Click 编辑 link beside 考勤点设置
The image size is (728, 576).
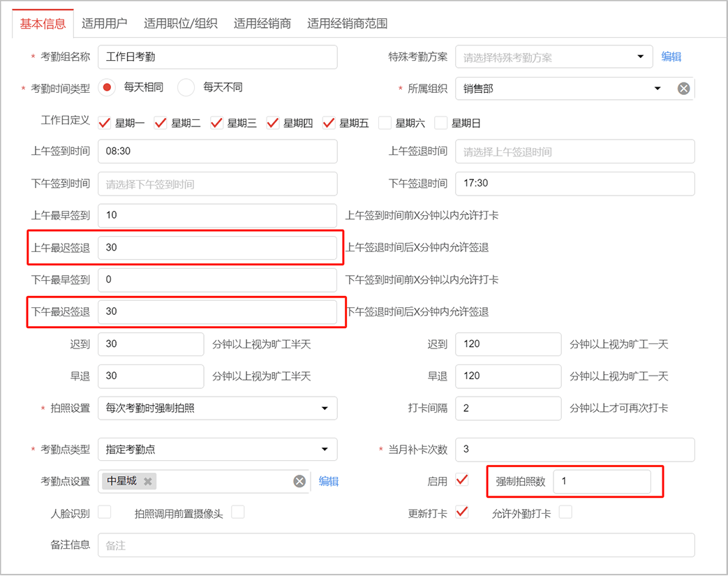click(329, 481)
